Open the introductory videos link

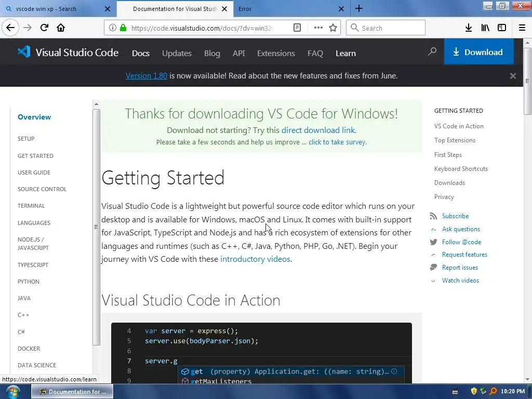click(x=255, y=259)
